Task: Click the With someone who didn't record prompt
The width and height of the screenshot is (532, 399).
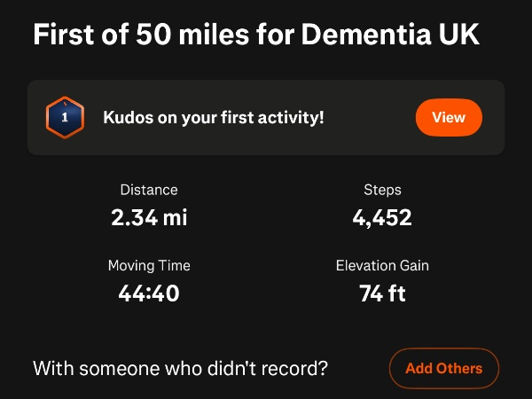Action: tap(181, 368)
